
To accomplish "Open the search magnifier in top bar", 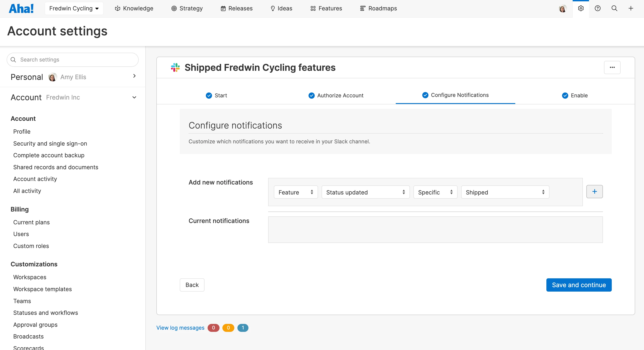I will point(614,8).
